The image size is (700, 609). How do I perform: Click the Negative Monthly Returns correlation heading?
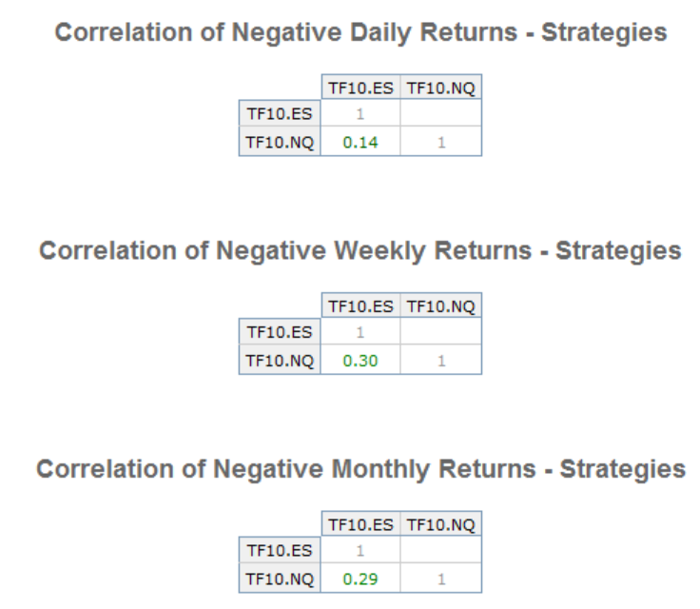[x=360, y=469]
